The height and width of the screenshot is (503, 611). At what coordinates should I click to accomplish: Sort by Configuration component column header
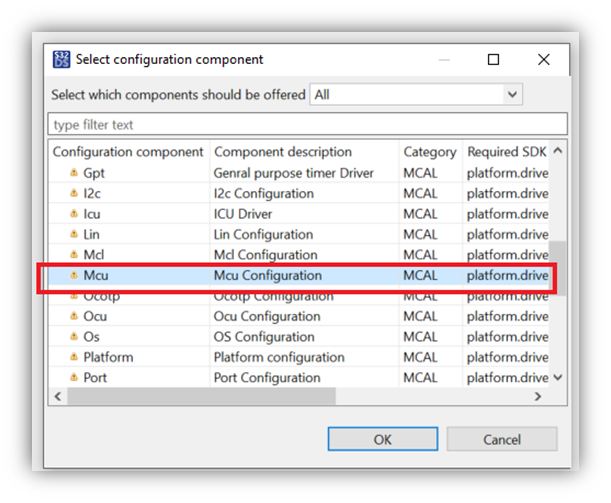[x=128, y=152]
